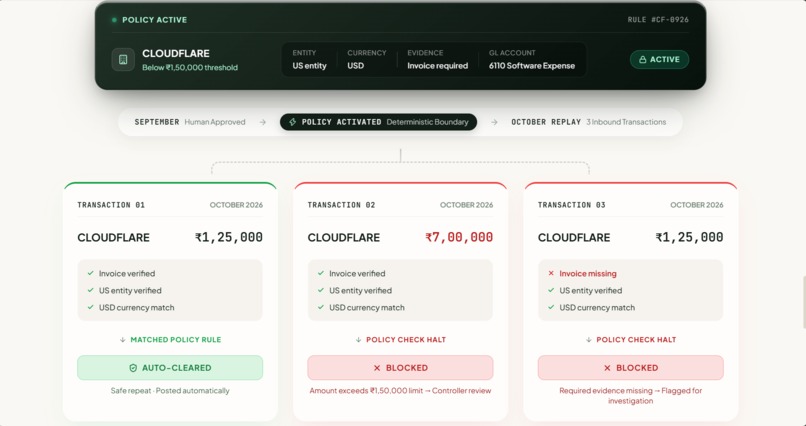
Task: Click the X icon on Transaction 03 BLOCKED
Action: pyautogui.click(x=607, y=368)
